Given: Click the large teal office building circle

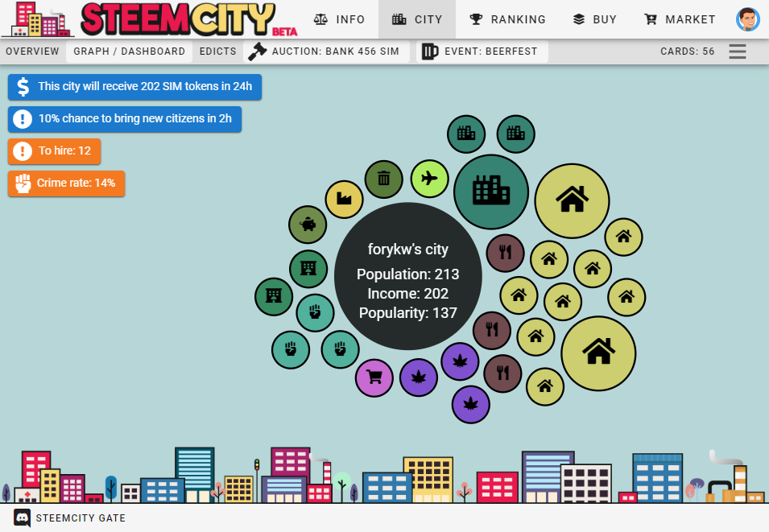Looking at the screenshot, I should pos(490,192).
